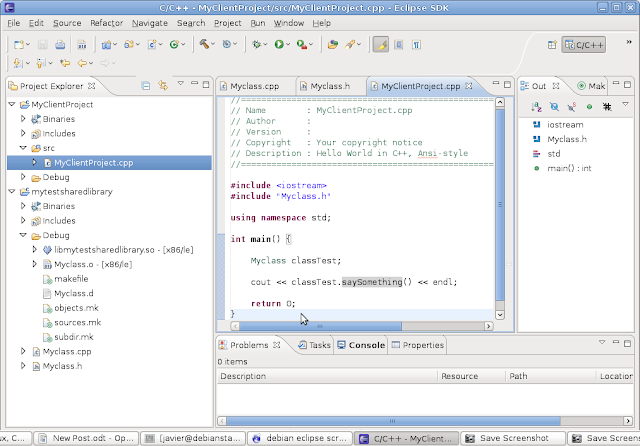Click the Previous Annotation arrow icon
This screenshot has height=446, width=640.
pyautogui.click(x=40, y=63)
